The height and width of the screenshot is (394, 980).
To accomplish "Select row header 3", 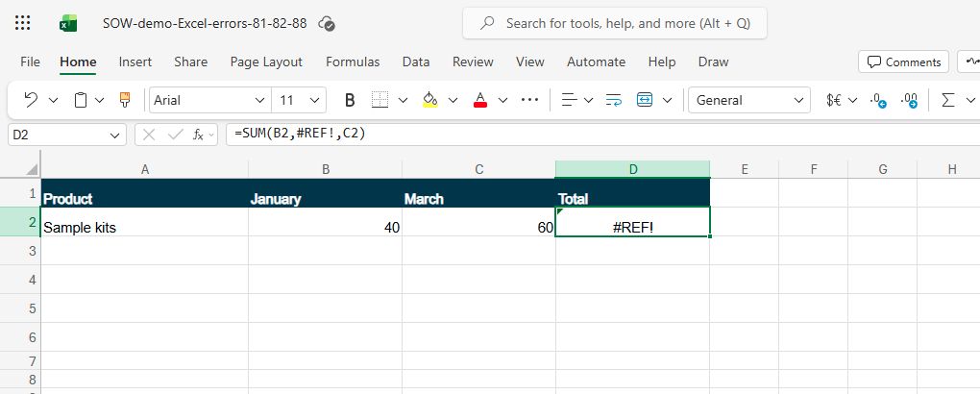I will (x=20, y=251).
